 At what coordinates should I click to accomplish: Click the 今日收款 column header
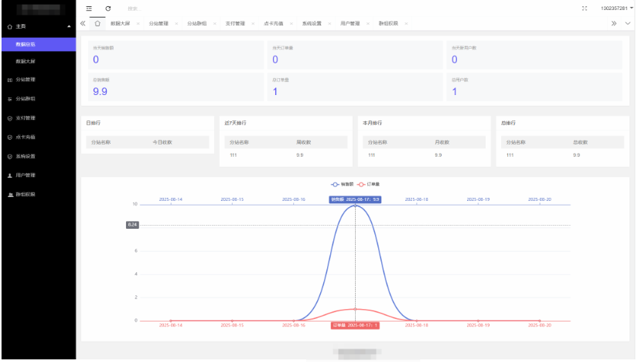162,142
